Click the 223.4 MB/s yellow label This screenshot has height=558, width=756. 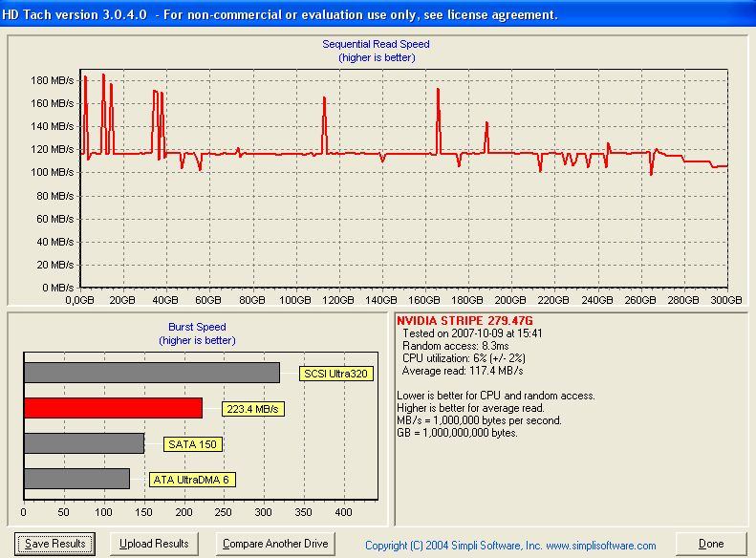pos(252,409)
